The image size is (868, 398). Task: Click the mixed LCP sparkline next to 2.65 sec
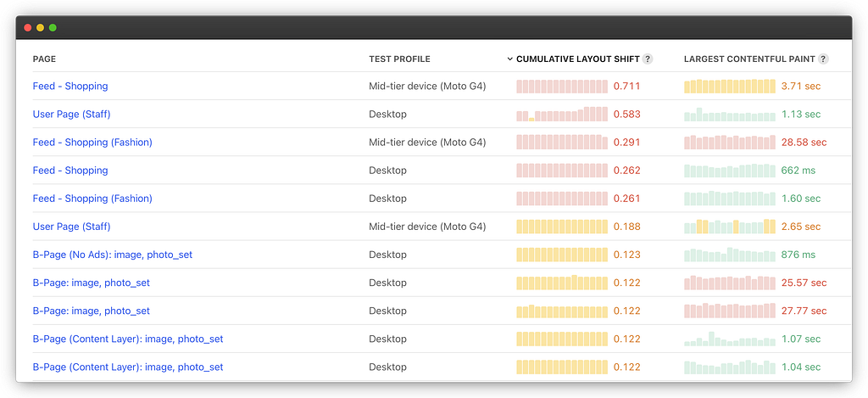(730, 227)
